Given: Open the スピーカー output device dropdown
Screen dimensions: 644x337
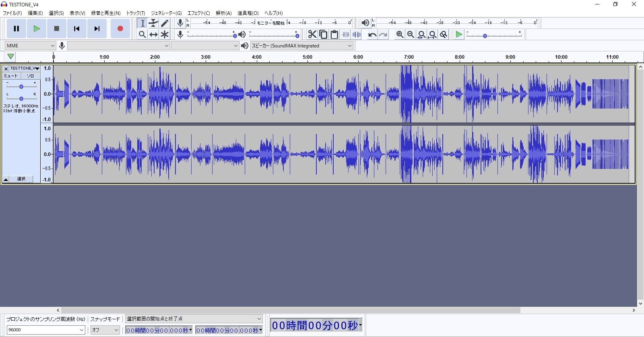Looking at the screenshot, I should pos(301,46).
